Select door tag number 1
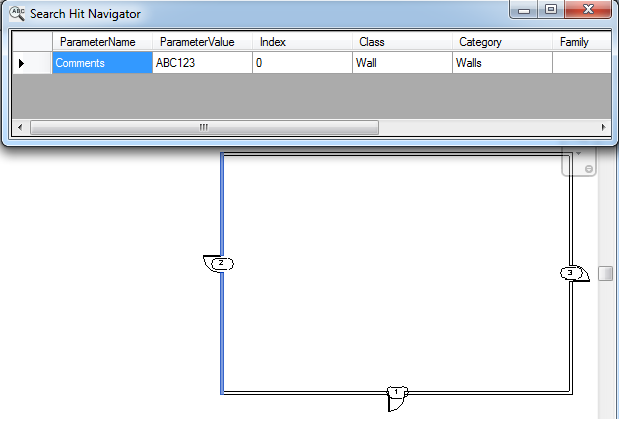Screen dimensions: 620x425 (397, 392)
